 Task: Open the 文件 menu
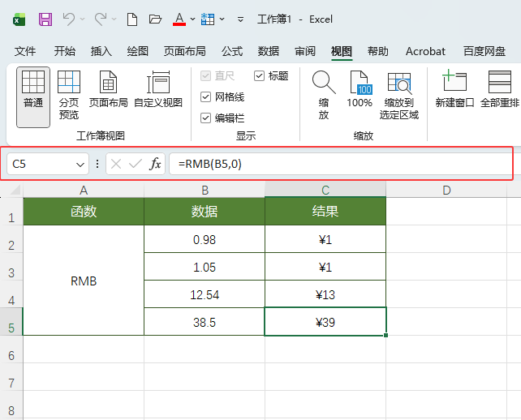click(x=25, y=51)
